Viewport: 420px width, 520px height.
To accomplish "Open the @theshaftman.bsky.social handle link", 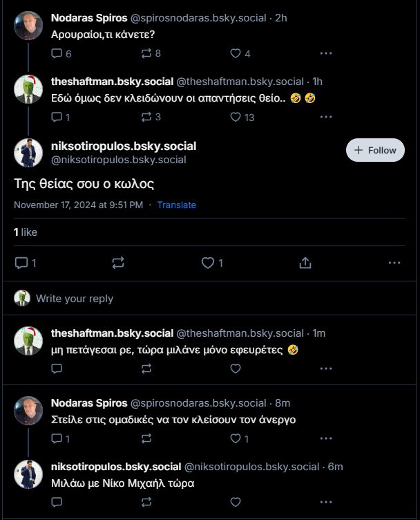I will coord(240,81).
